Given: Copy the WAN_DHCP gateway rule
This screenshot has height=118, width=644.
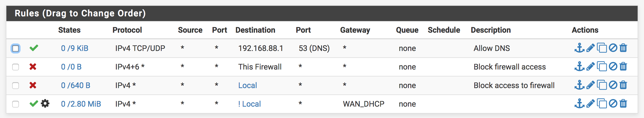Looking at the screenshot, I should (602, 104).
